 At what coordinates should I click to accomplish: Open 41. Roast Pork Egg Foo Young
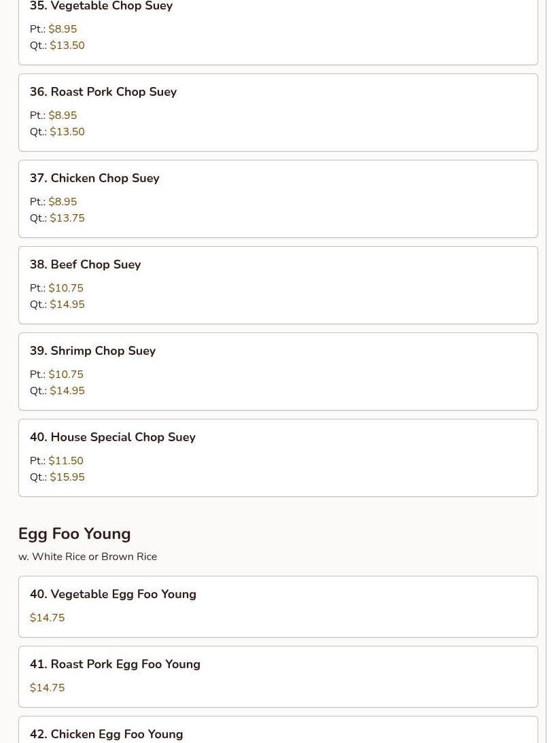(278, 676)
